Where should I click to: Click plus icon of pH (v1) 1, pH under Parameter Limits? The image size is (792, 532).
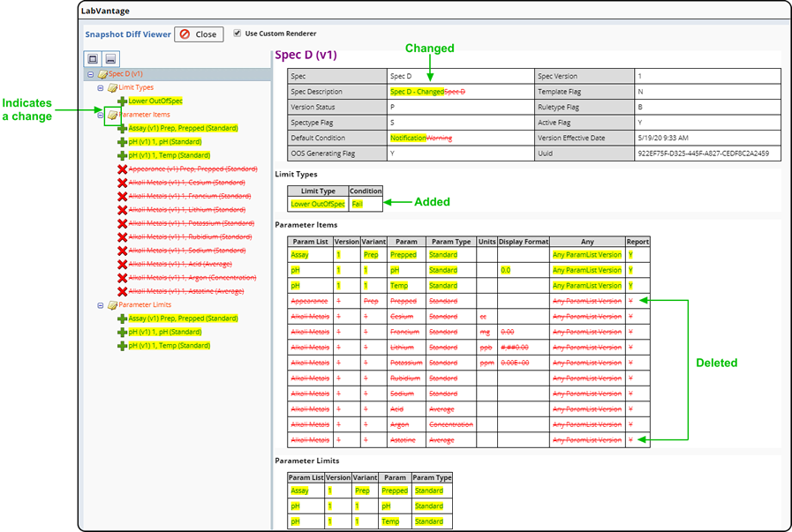(x=122, y=333)
